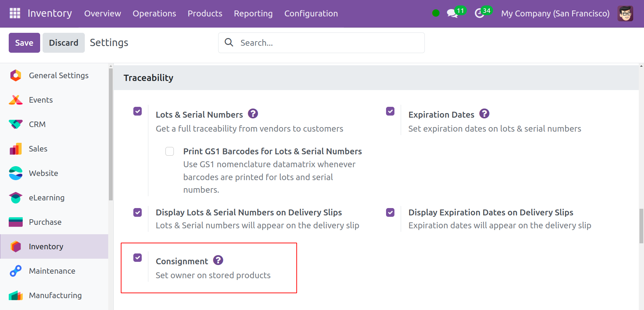Open the My Company (San Francisco) switcher
The image size is (644, 310).
tap(555, 14)
